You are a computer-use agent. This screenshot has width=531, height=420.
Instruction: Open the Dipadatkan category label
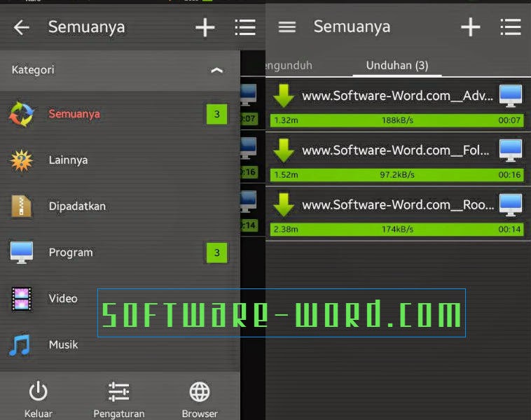[x=77, y=206]
